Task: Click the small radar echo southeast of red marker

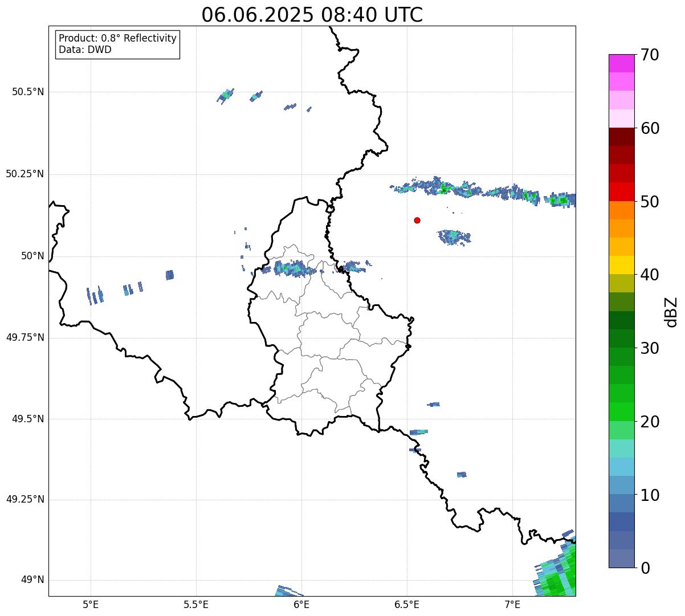Action: 454,236
